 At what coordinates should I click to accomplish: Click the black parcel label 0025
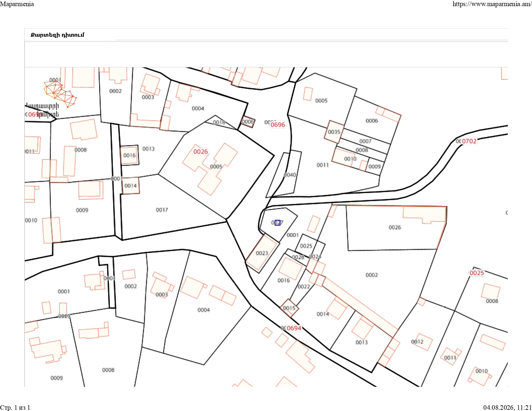[x=306, y=246]
